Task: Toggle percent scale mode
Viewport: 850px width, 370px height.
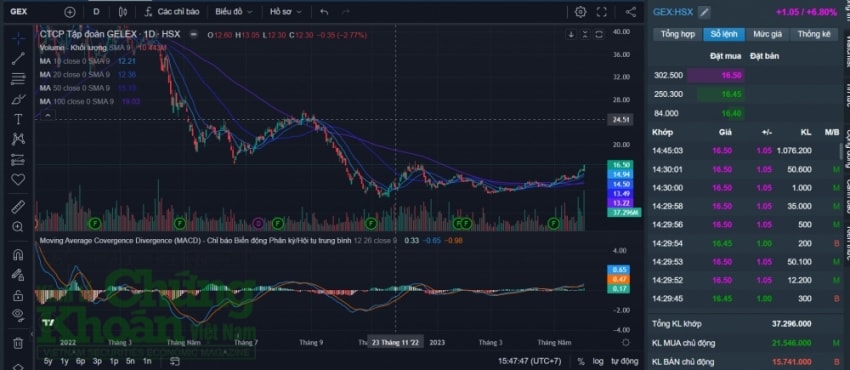Action: (581, 361)
